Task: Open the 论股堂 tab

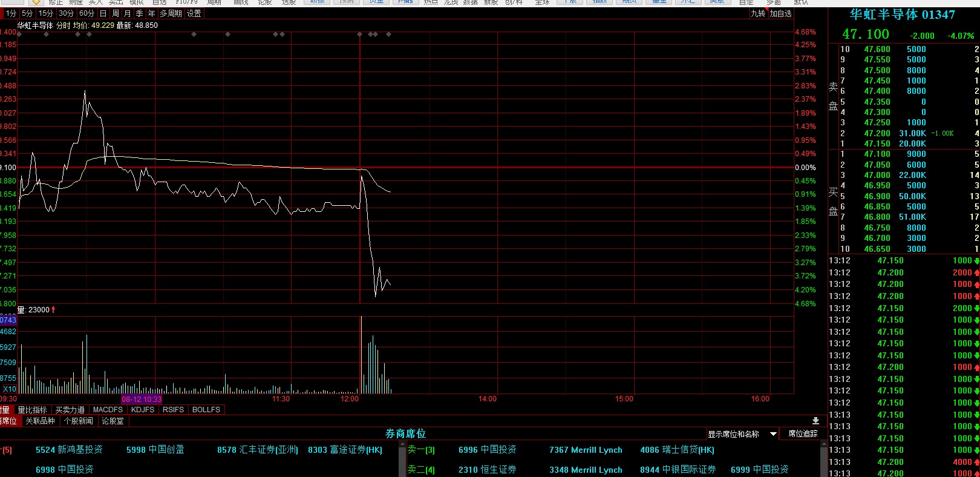Action: point(113,421)
